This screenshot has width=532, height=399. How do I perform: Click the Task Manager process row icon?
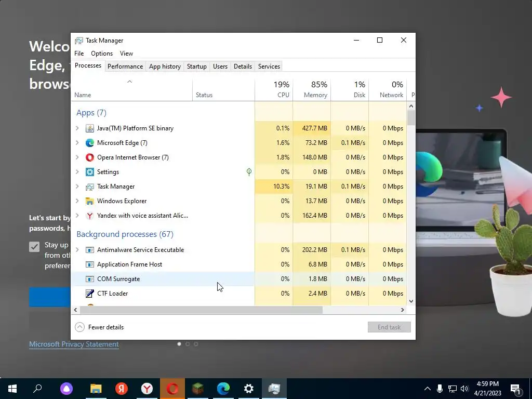point(89,187)
